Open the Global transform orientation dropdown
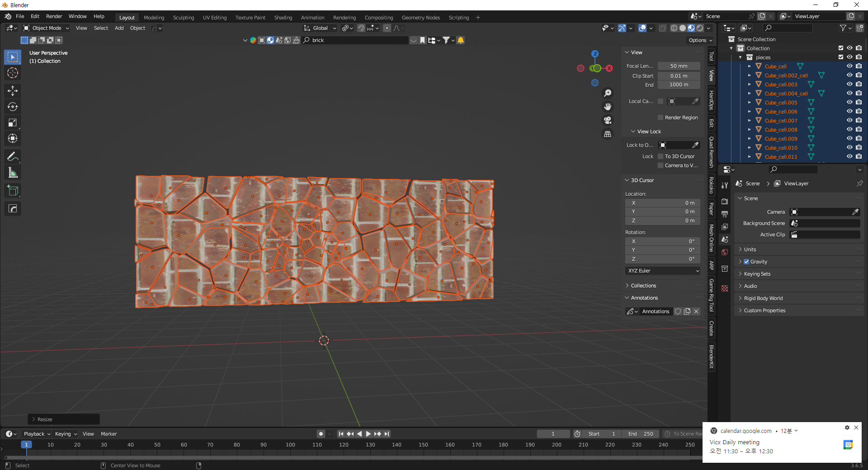Viewport: 868px width, 470px height. click(x=320, y=28)
